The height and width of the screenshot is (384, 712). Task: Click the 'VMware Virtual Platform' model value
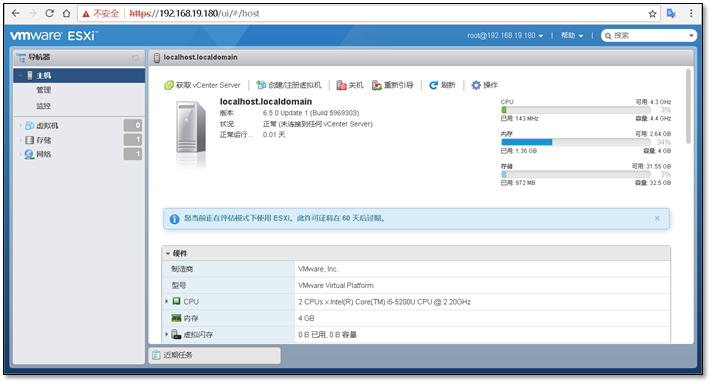(336, 286)
